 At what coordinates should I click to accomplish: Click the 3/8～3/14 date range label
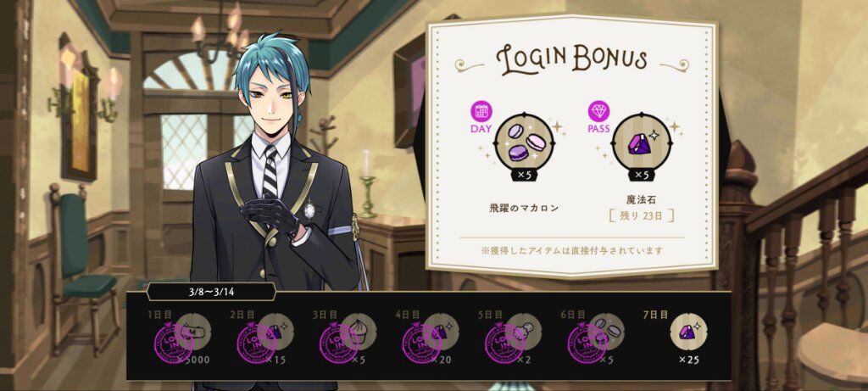point(211,291)
